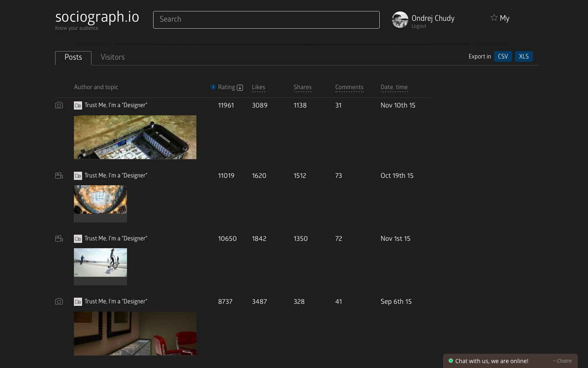
Task: Click the date Nov 10th 15
Action: (x=398, y=105)
